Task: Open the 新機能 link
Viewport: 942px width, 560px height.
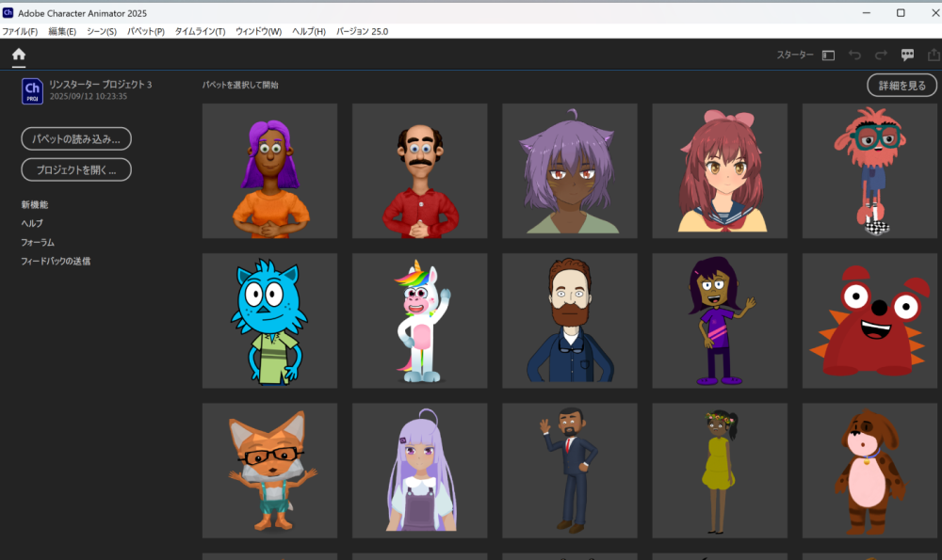Action: [35, 204]
